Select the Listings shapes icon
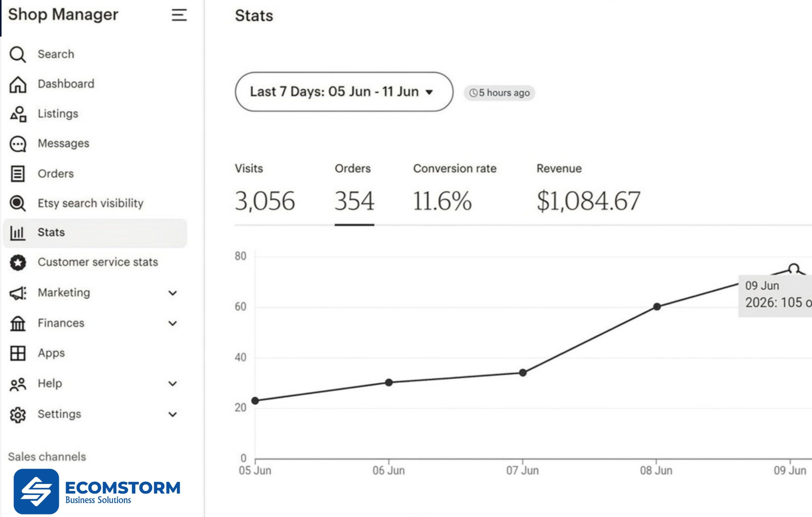This screenshot has width=812, height=517. [18, 114]
